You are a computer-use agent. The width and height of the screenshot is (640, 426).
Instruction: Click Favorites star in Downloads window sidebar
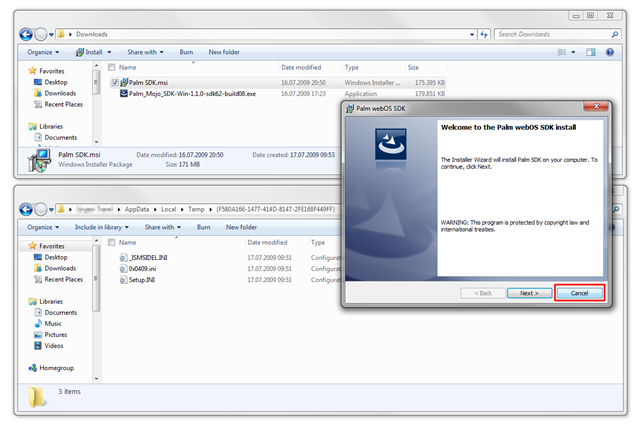tap(33, 71)
